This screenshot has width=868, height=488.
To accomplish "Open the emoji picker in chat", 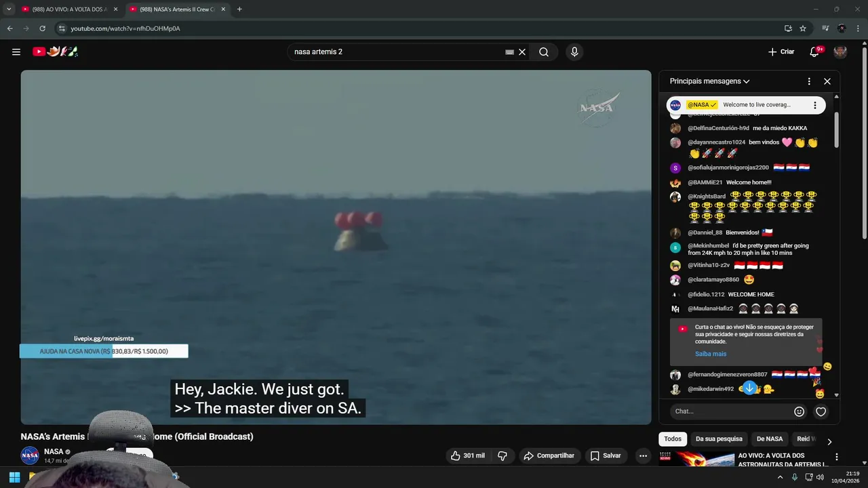I will (x=799, y=411).
